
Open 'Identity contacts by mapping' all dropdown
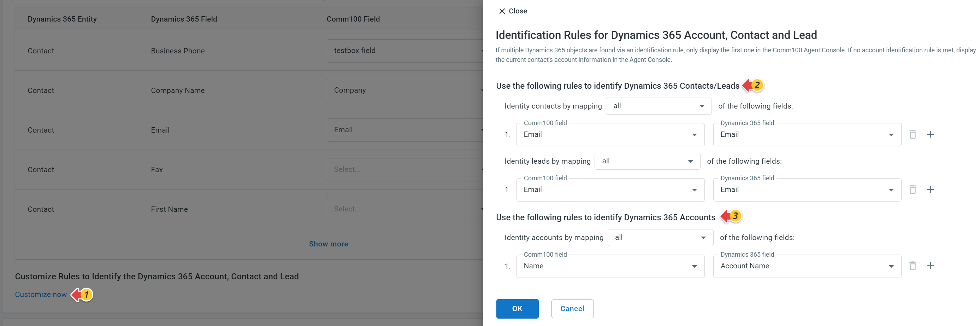coord(659,106)
